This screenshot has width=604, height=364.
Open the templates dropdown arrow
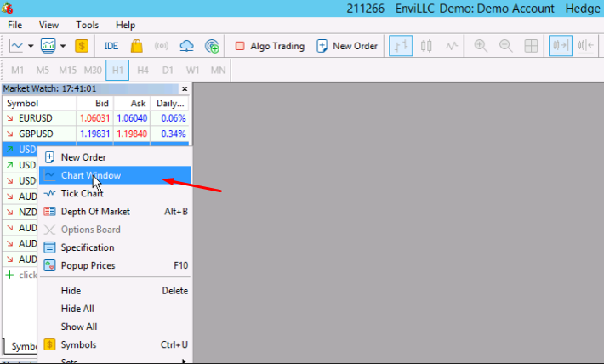coord(63,46)
